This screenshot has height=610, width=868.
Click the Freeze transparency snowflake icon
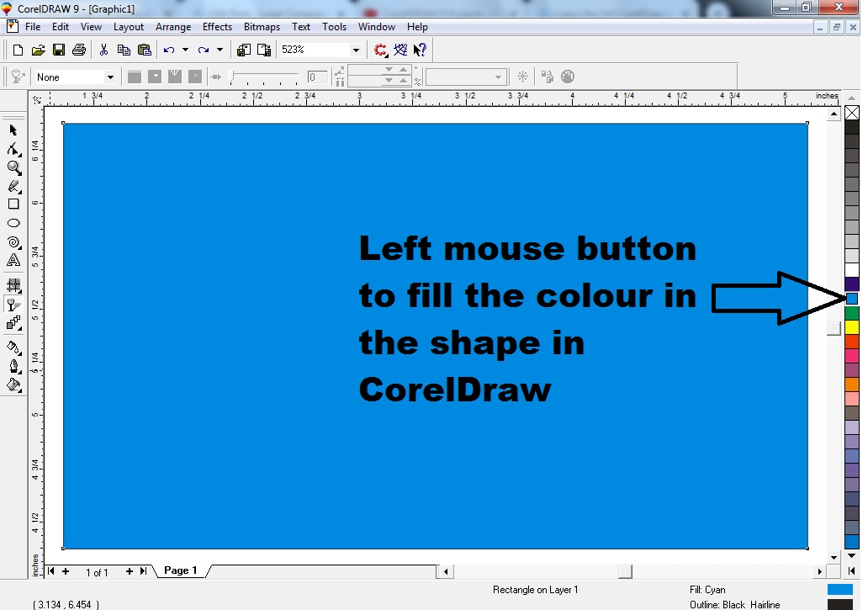click(522, 77)
